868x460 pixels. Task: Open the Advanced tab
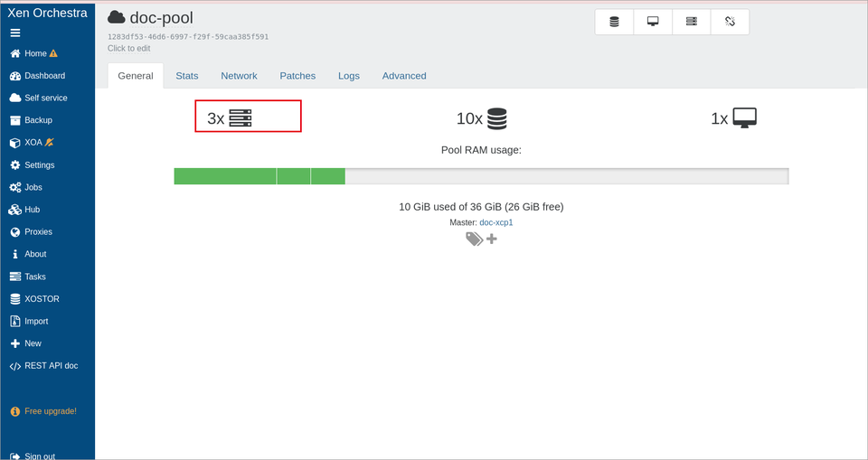click(404, 76)
